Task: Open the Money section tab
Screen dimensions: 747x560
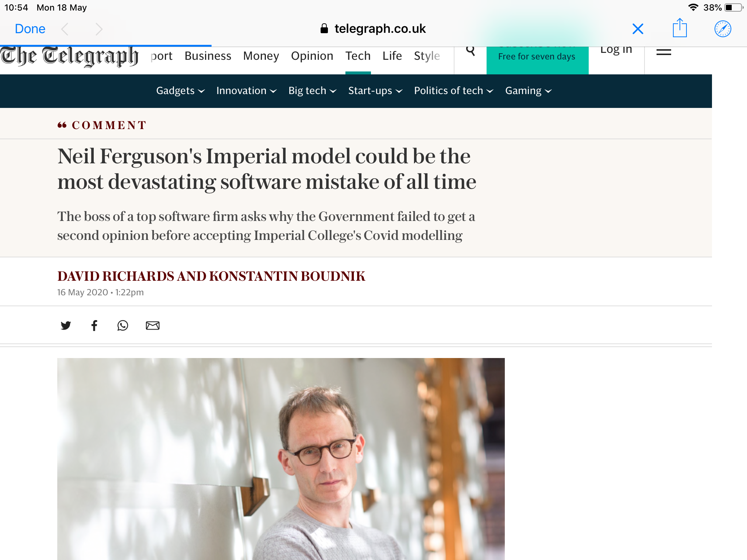Action: [x=261, y=56]
